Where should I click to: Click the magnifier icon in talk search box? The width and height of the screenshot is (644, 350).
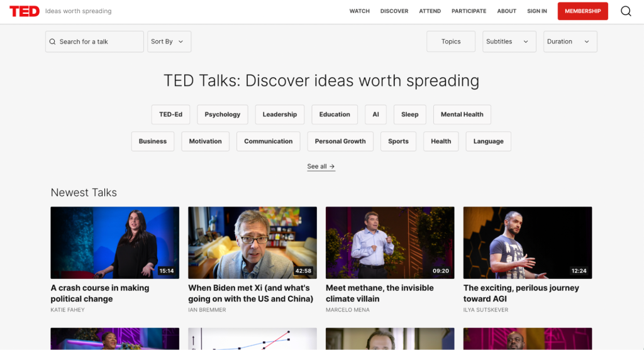(x=53, y=41)
